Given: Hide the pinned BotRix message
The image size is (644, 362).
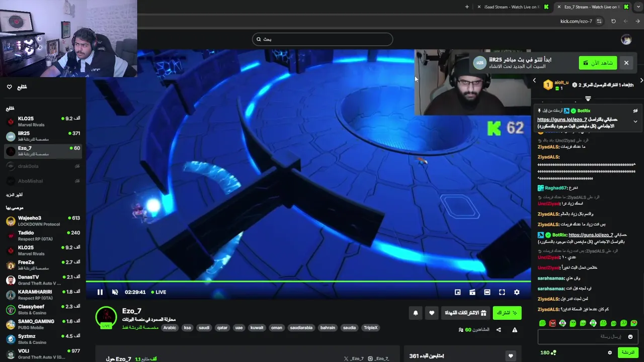Looking at the screenshot, I should click(x=635, y=111).
